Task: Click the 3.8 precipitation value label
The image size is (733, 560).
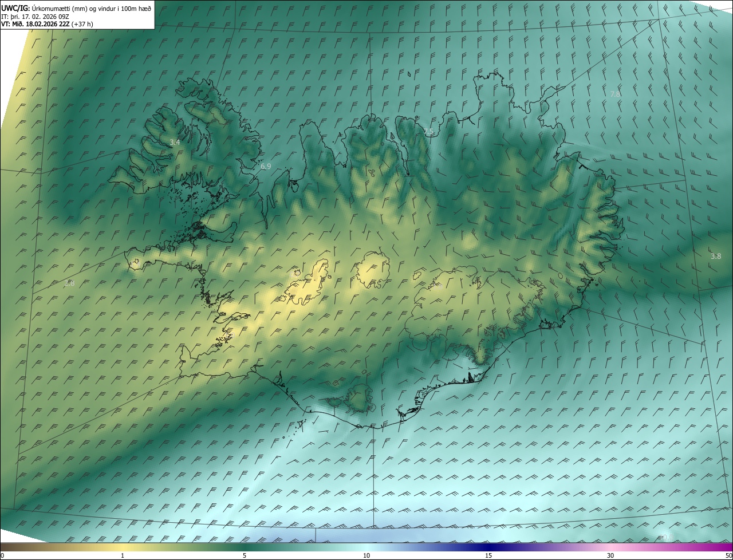Action: coord(716,256)
